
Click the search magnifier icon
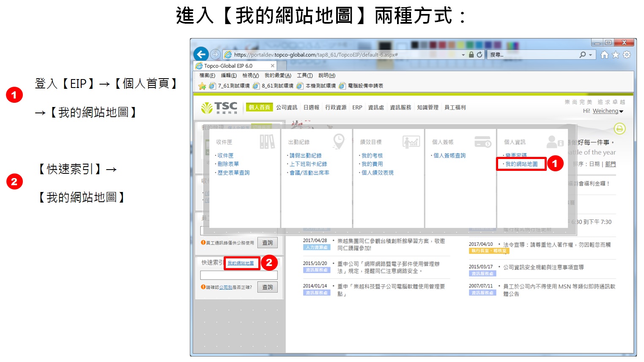(583, 55)
